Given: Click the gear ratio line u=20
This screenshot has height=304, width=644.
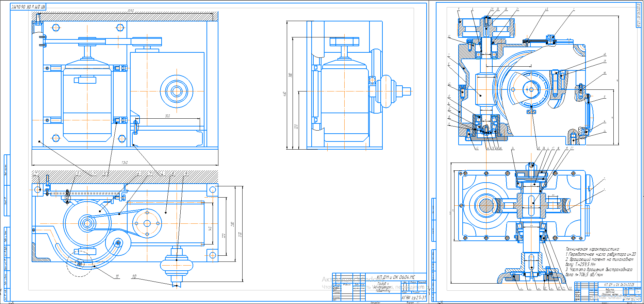Looking at the screenshot, I should tap(600, 254).
